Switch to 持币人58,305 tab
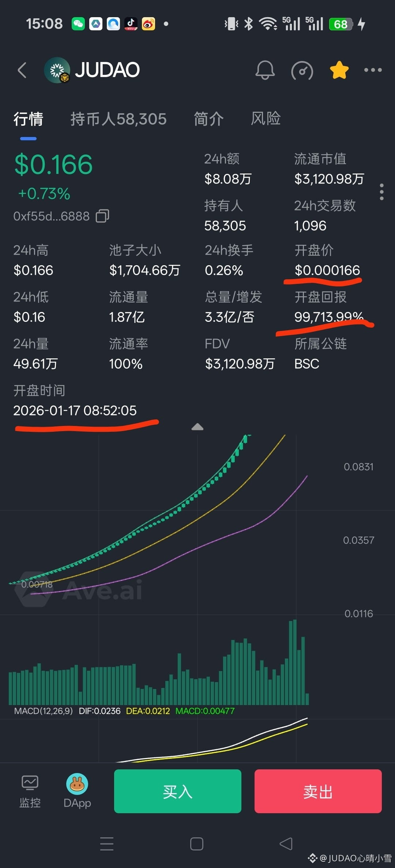 118,119
